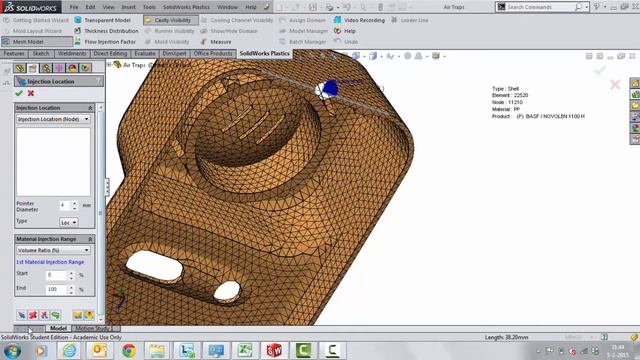Click the first FeatureManager tab icon
Screen dimensions: 640x360
click(x=20, y=68)
